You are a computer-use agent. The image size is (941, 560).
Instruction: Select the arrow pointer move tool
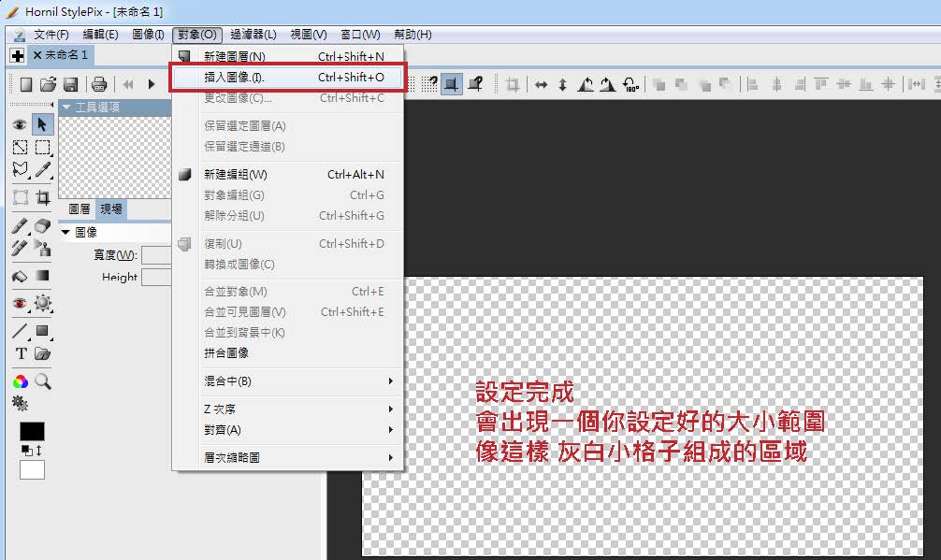pos(42,124)
